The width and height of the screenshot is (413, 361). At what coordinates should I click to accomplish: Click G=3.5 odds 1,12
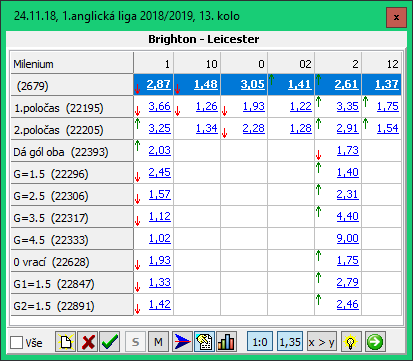tap(160, 216)
